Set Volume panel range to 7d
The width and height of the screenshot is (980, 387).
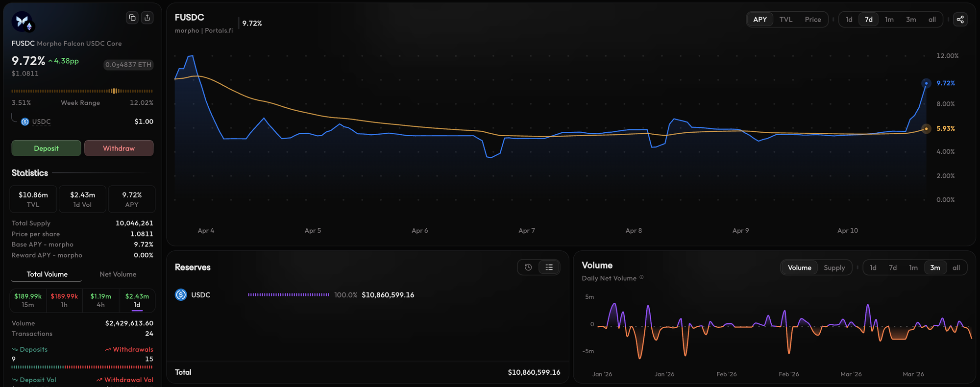point(893,267)
